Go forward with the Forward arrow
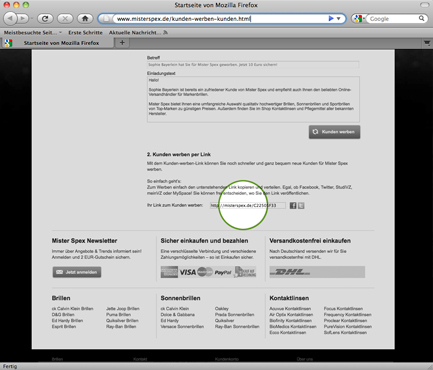Screen dimensions: 433x370 pyautogui.click(x=22, y=18)
